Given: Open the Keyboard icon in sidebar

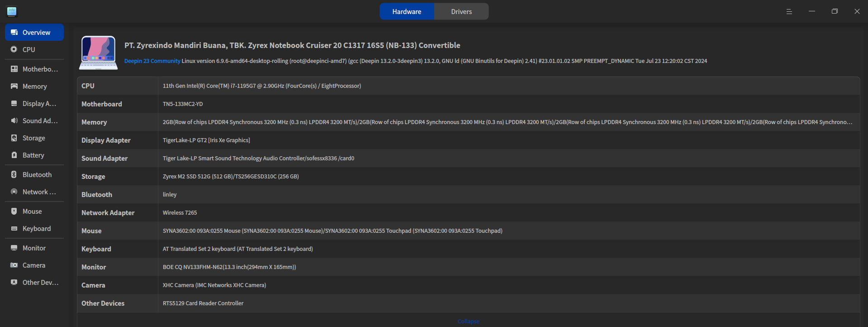Looking at the screenshot, I should [x=14, y=228].
